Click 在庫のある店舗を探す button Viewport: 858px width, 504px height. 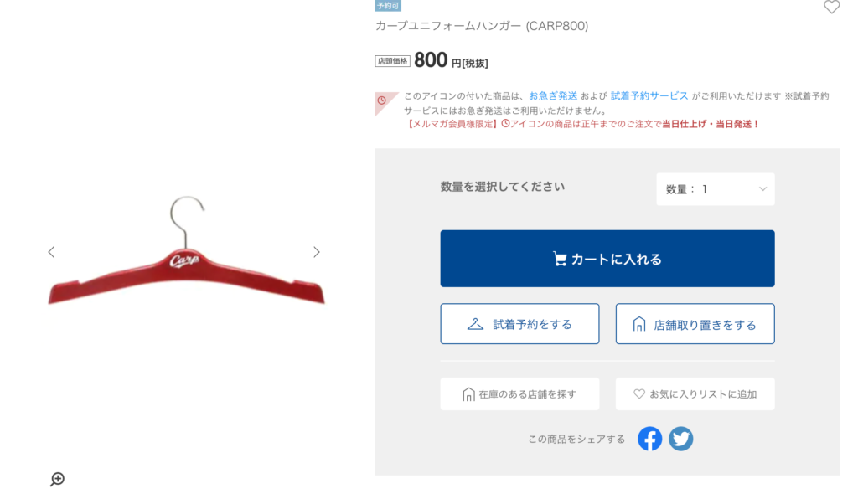519,394
